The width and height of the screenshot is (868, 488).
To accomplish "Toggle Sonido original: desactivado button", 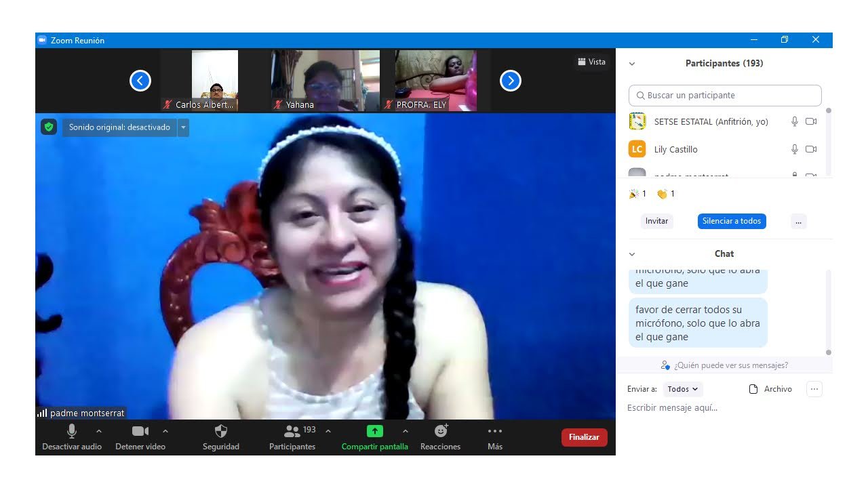I will (119, 127).
